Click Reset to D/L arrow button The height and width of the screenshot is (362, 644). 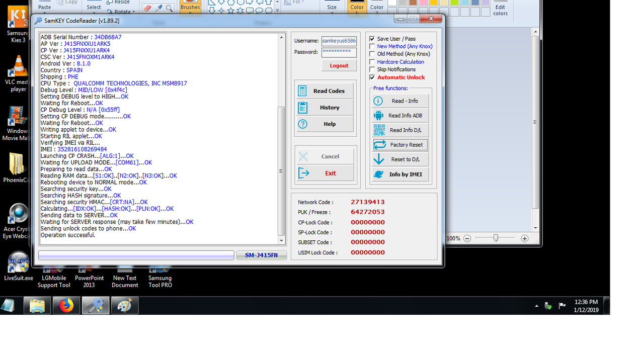(400, 159)
